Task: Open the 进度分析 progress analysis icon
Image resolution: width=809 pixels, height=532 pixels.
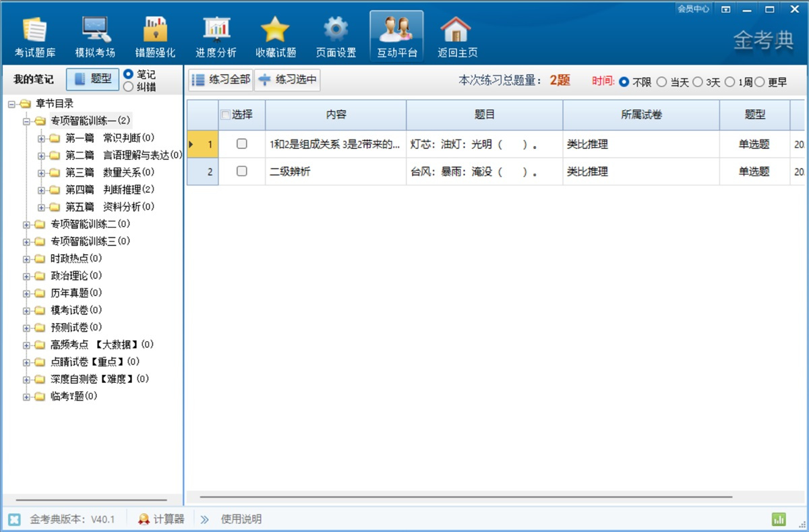Action: click(x=216, y=36)
